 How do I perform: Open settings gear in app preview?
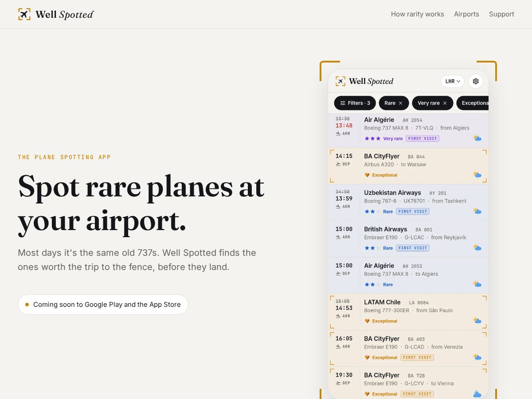[x=476, y=81]
